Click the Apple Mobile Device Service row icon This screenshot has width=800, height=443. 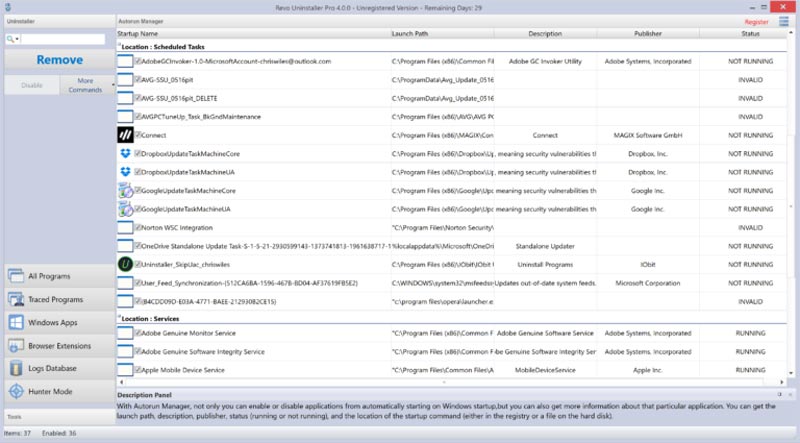(x=125, y=370)
